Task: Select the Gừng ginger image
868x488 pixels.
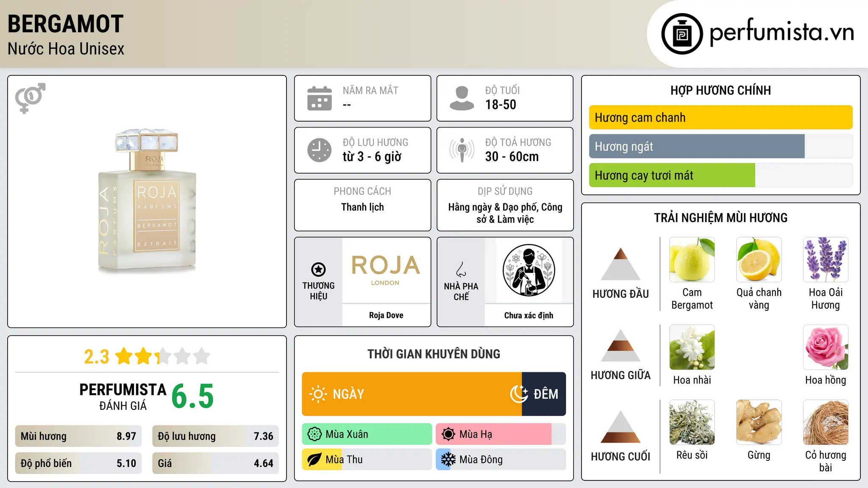Action: pos(759,422)
